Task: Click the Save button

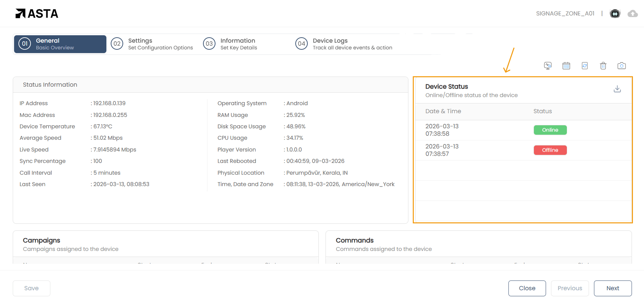Action: point(32,288)
